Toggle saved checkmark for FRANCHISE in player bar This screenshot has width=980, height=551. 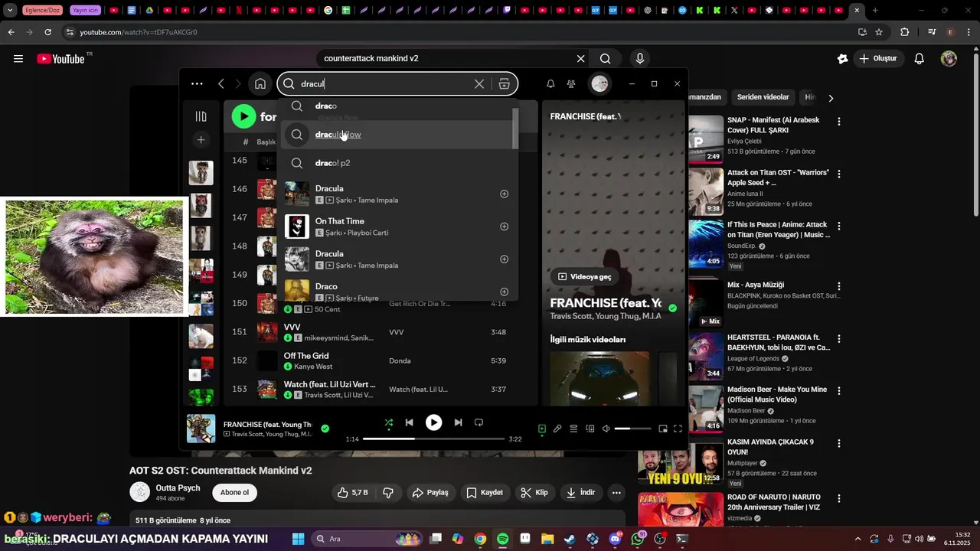pyautogui.click(x=325, y=429)
